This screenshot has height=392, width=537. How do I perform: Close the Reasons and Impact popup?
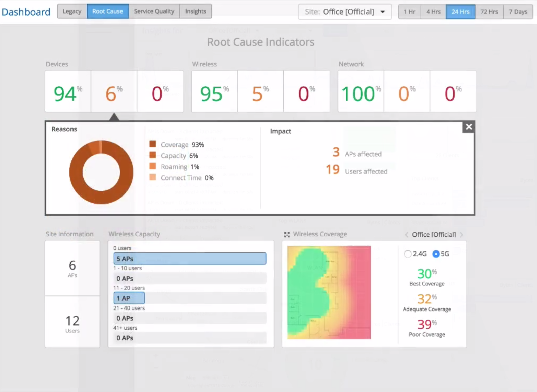tap(469, 127)
